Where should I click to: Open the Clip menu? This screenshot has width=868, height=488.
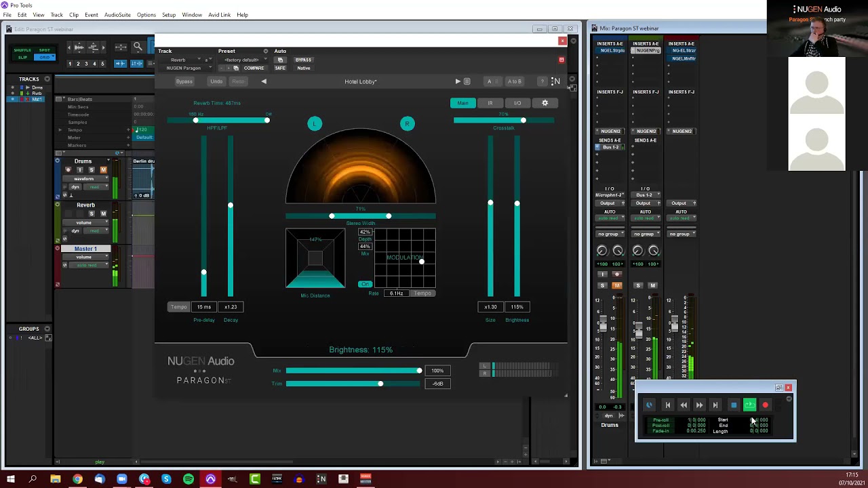(x=73, y=15)
